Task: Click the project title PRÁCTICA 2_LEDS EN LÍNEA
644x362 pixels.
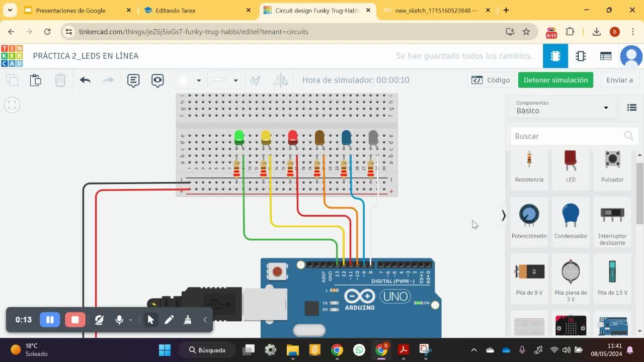Action: (x=86, y=56)
